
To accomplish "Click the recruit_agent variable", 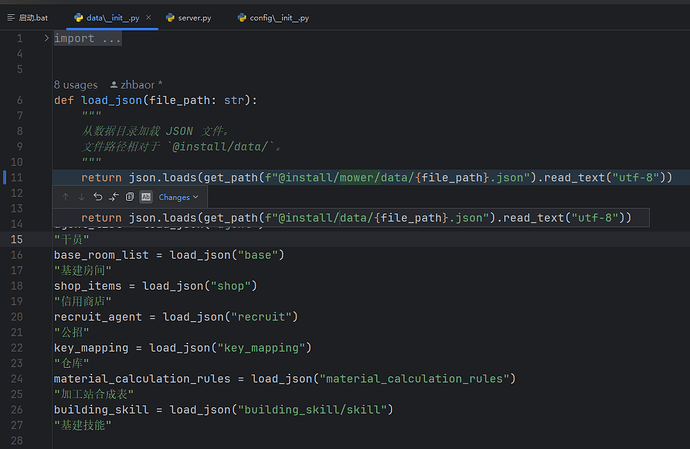I will (98, 317).
